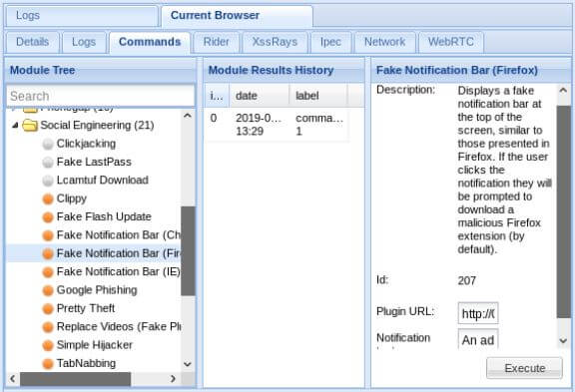Open result row 0 dated 2019-0... 13:29
The image size is (575, 392).
pyautogui.click(x=277, y=125)
